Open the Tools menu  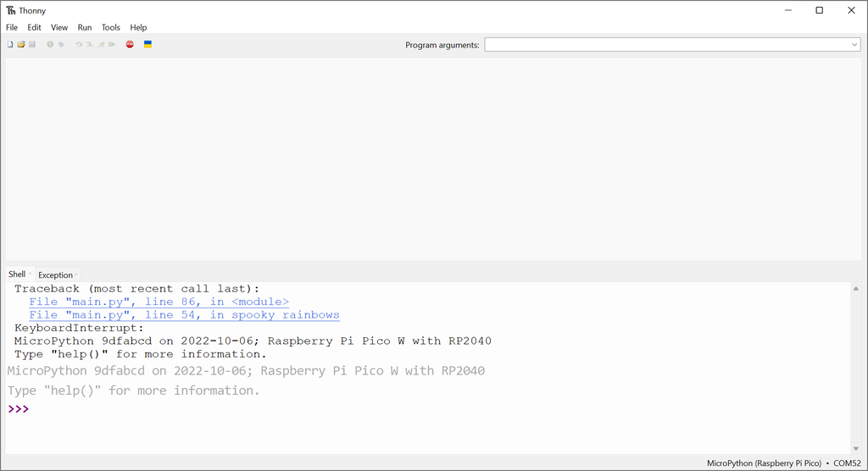click(111, 27)
